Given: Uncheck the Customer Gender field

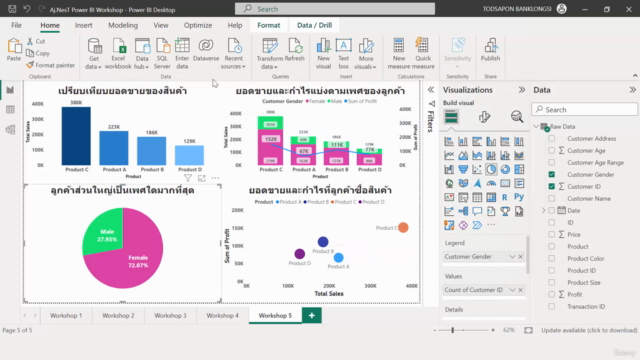Looking at the screenshot, I should coord(551,174).
